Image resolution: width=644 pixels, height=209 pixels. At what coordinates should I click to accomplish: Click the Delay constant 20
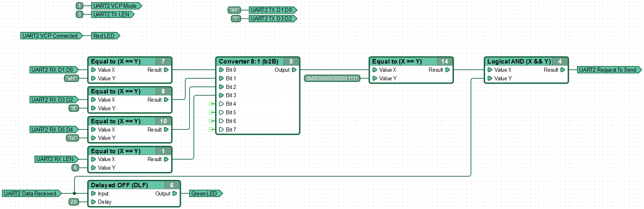(73, 202)
